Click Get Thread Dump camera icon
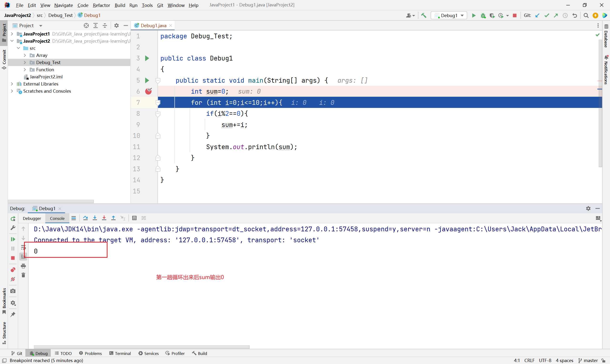The height and width of the screenshot is (364, 610). pos(13,291)
